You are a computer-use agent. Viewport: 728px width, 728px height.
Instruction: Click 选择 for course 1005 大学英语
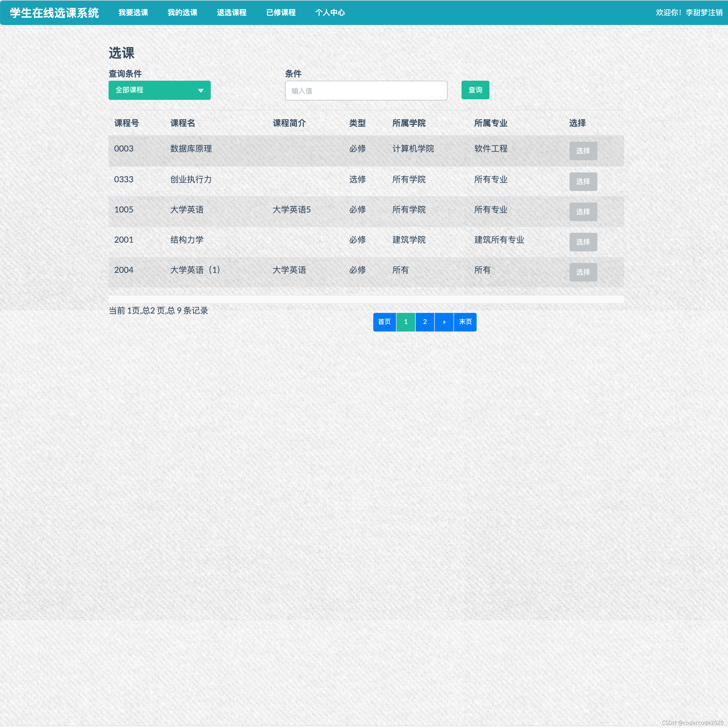click(x=583, y=212)
